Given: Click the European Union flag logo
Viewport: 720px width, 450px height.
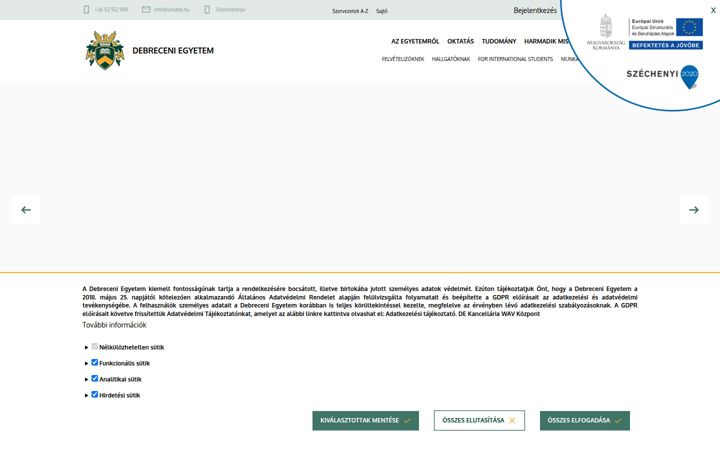Looking at the screenshot, I should pyautogui.click(x=689, y=27).
